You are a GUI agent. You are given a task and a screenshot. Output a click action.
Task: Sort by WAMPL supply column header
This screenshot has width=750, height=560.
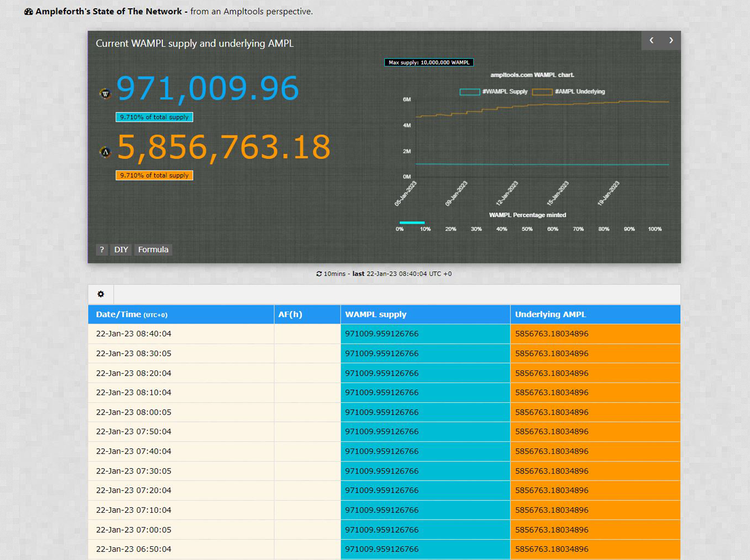pos(376,315)
